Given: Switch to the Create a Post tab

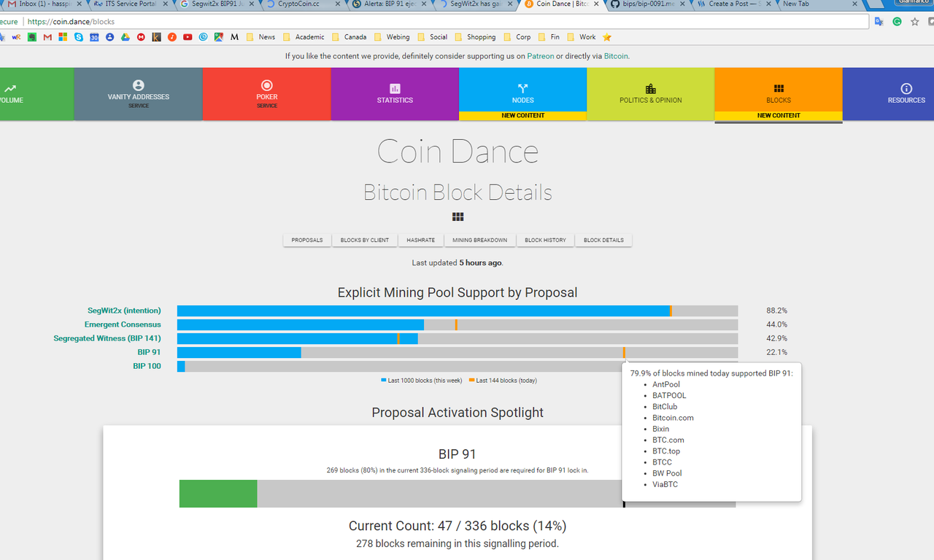Looking at the screenshot, I should point(734,4).
